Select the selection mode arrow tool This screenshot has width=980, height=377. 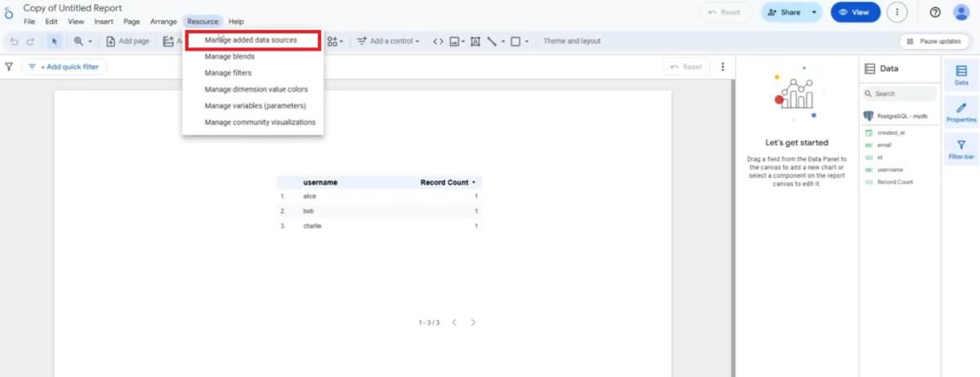(x=55, y=41)
